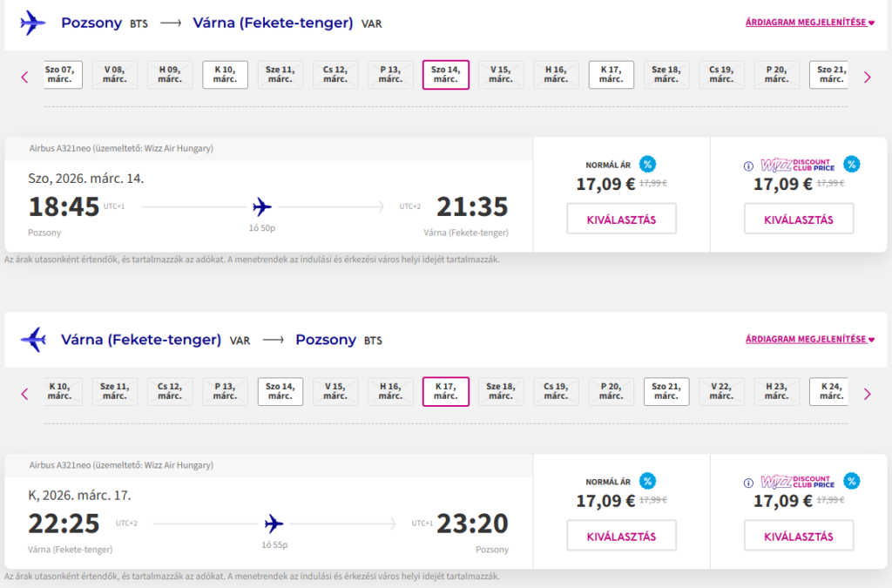Click the outbound flight airplane icon next to Pozsony
892x588 pixels.
click(32, 23)
